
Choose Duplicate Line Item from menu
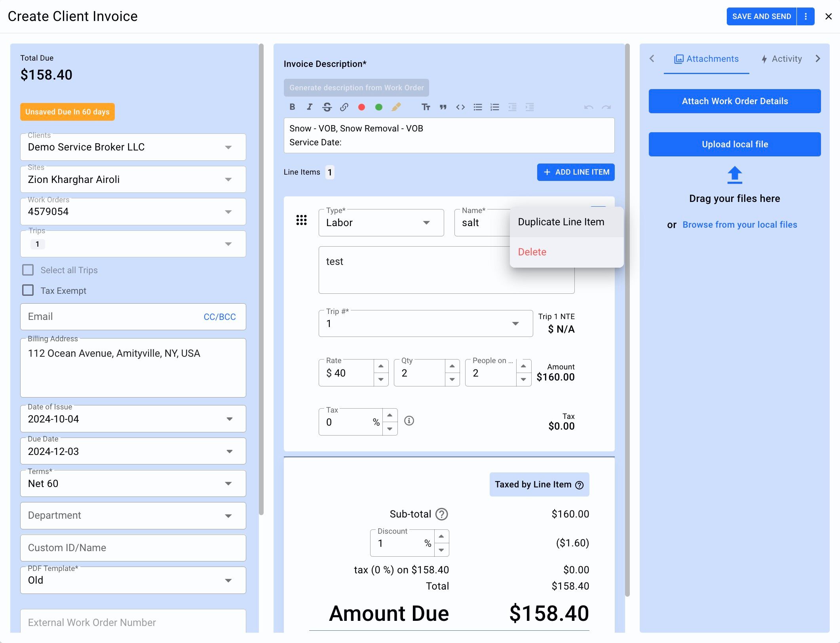pos(561,222)
